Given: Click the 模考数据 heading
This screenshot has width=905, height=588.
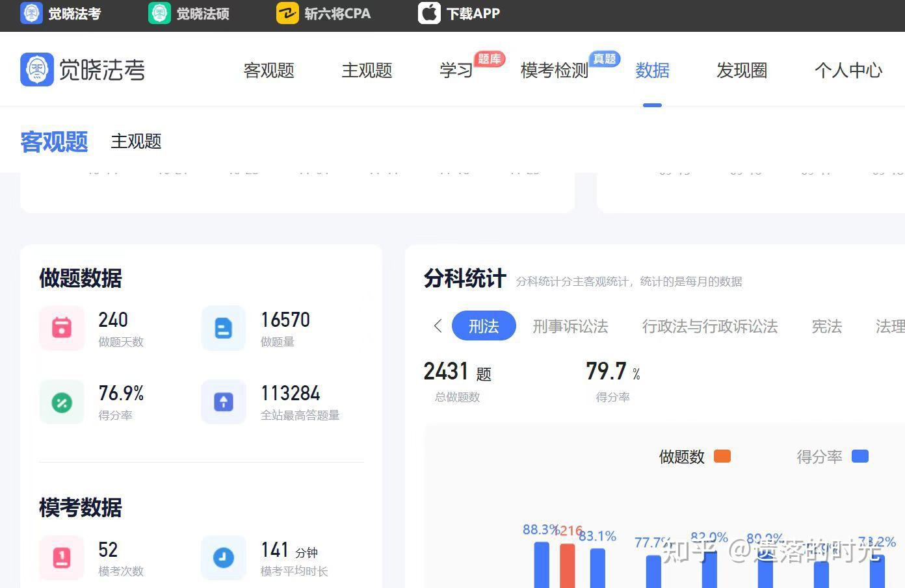Looking at the screenshot, I should 81,507.
